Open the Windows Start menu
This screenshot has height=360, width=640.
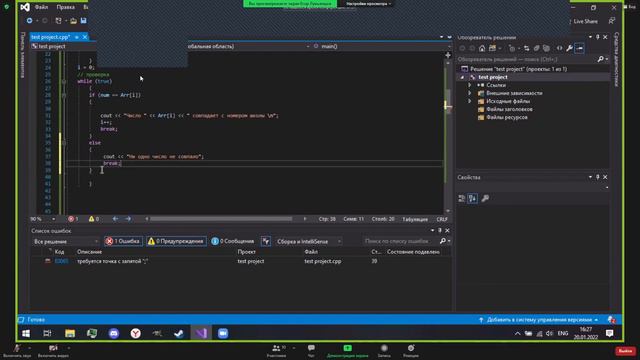coord(26,333)
